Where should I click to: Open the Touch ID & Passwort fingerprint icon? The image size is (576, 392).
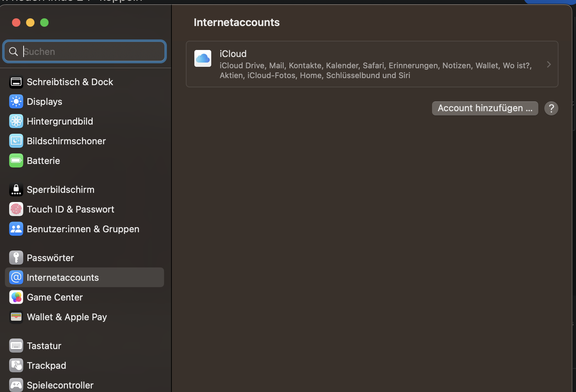click(16, 209)
